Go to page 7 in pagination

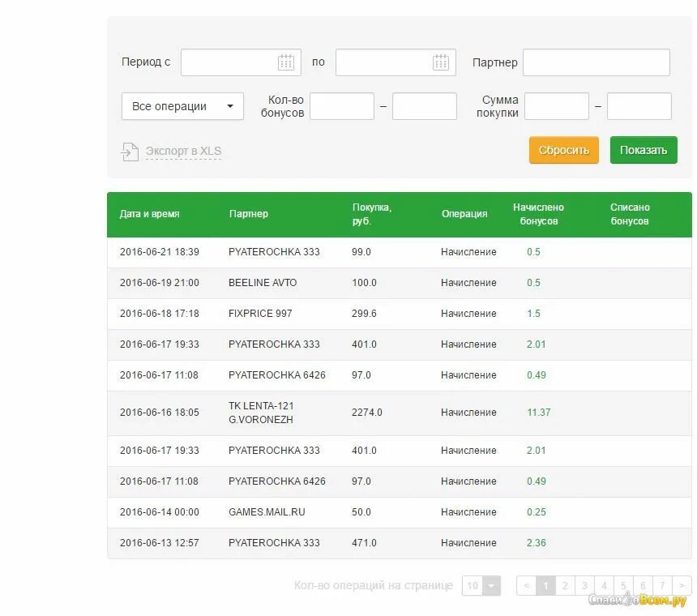[662, 586]
